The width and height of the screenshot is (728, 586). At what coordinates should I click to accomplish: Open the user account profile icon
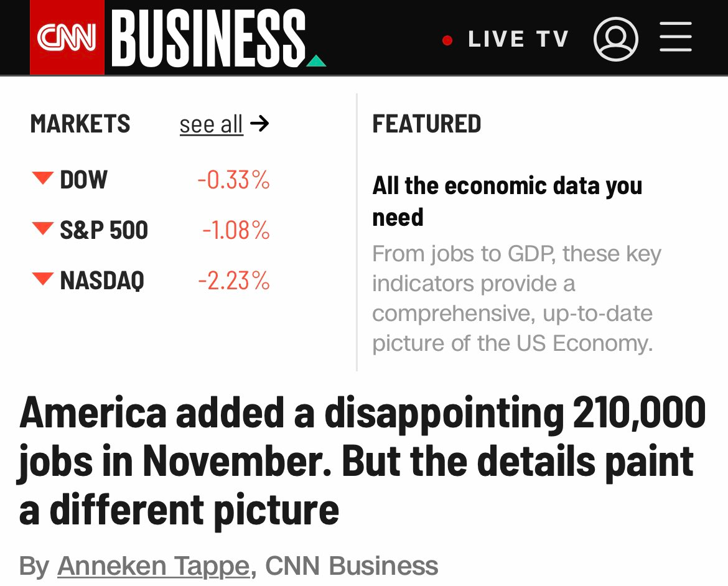click(615, 39)
